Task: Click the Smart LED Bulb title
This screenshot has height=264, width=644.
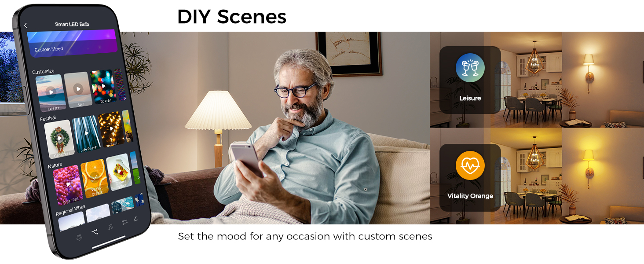Action: pos(72,24)
